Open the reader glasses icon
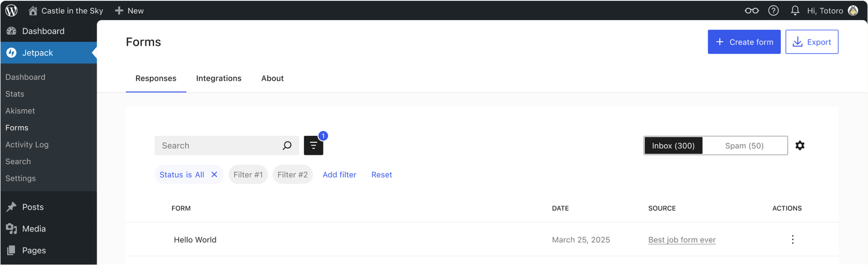 pos(751,10)
